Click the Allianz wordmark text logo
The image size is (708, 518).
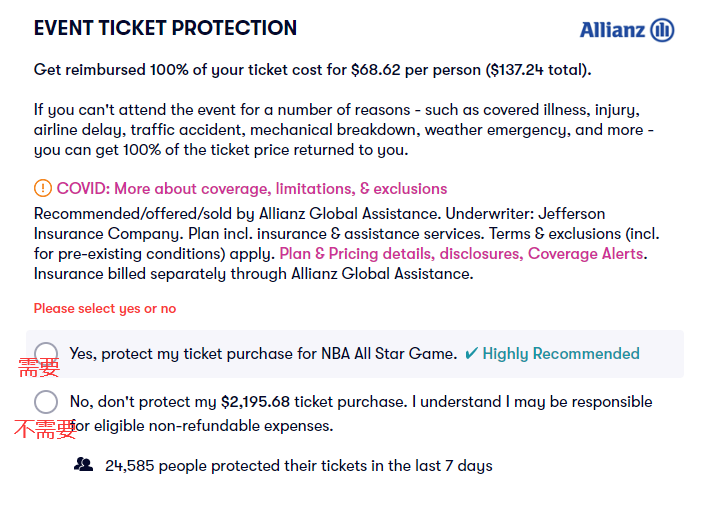point(612,30)
